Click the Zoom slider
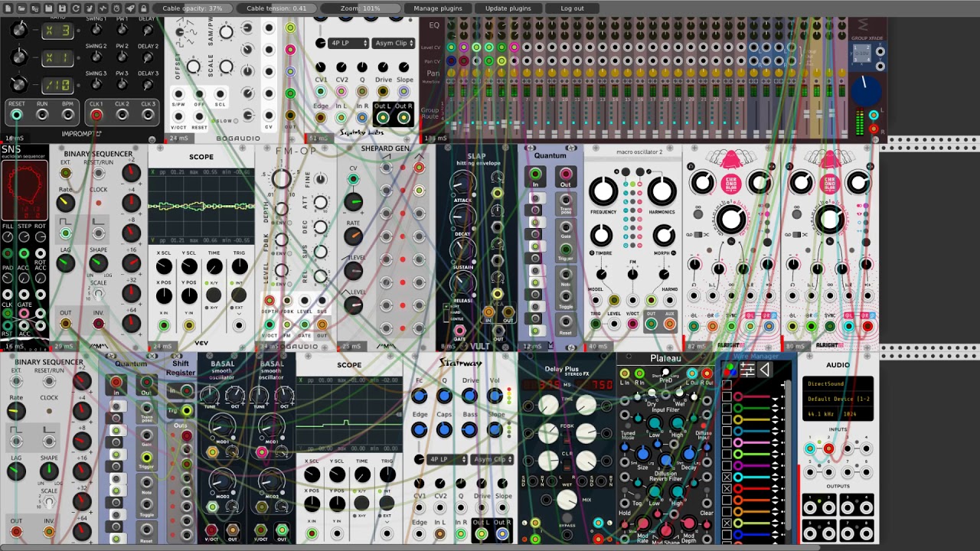 [361, 8]
